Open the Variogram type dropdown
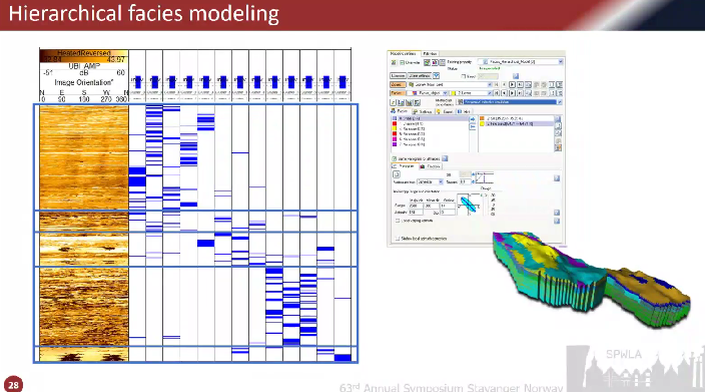705x392 pixels. pyautogui.click(x=430, y=182)
